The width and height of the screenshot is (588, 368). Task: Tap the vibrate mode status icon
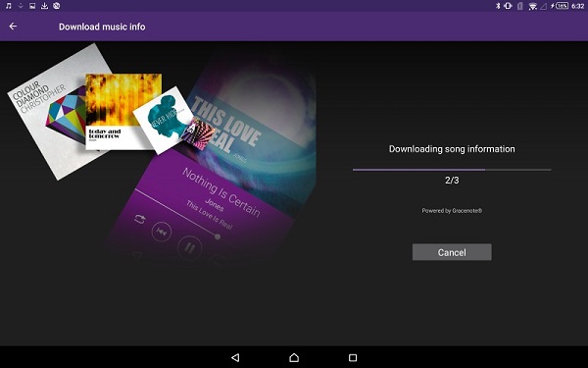(x=508, y=6)
